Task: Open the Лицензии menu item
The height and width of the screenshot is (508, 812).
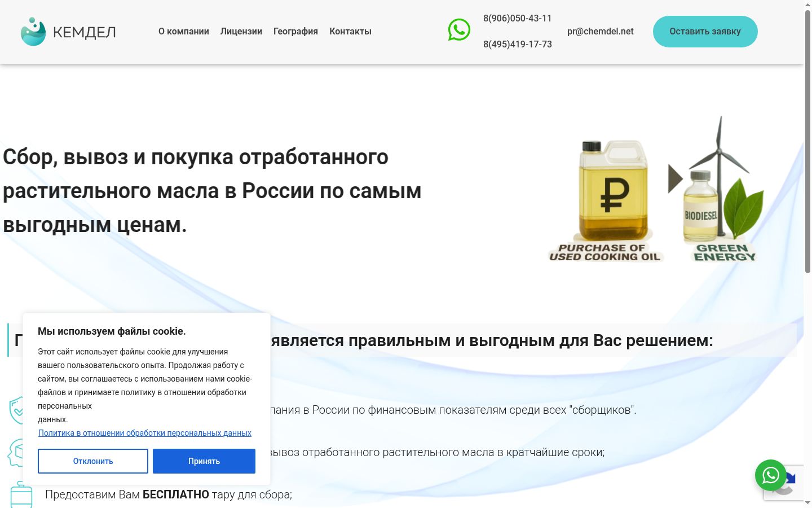Action: [241, 32]
